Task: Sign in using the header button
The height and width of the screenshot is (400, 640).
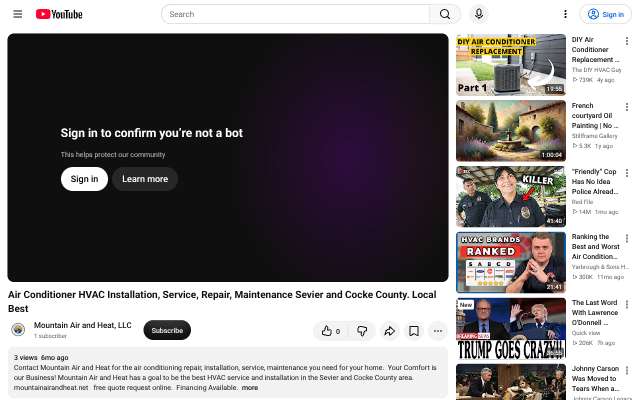Action: (605, 14)
